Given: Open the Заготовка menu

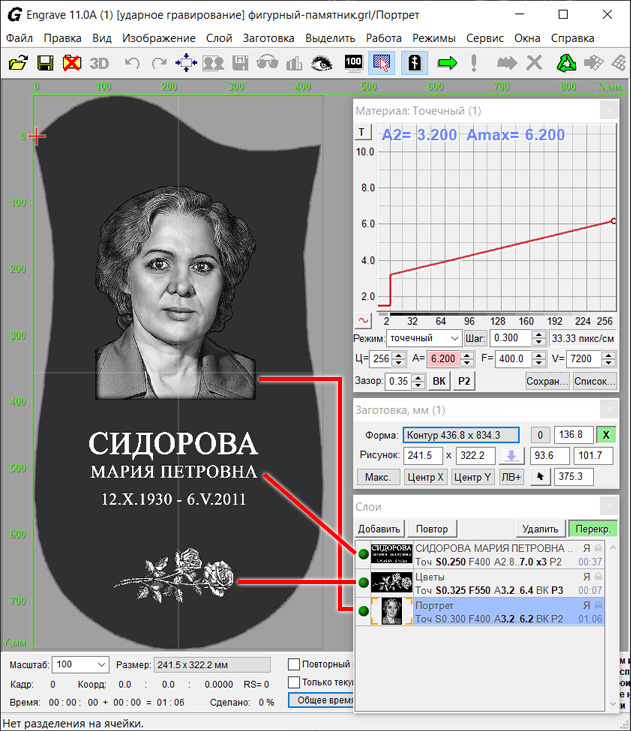Looking at the screenshot, I should [268, 38].
